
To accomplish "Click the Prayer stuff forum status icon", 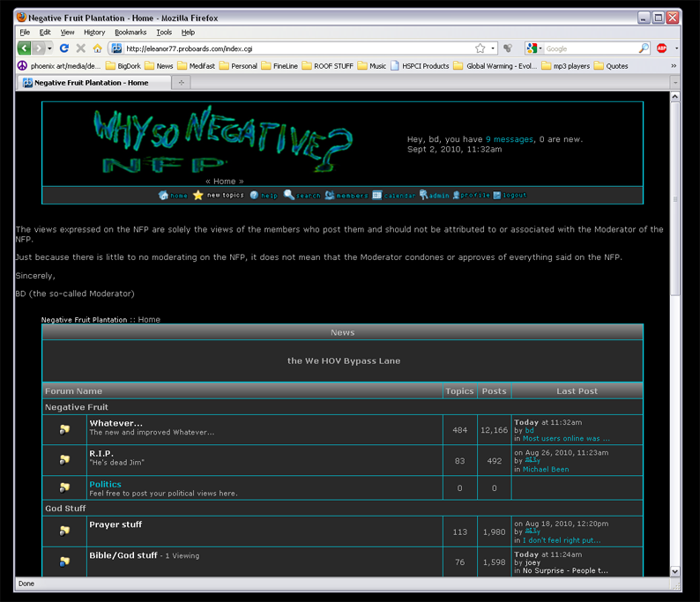I will tap(64, 531).
